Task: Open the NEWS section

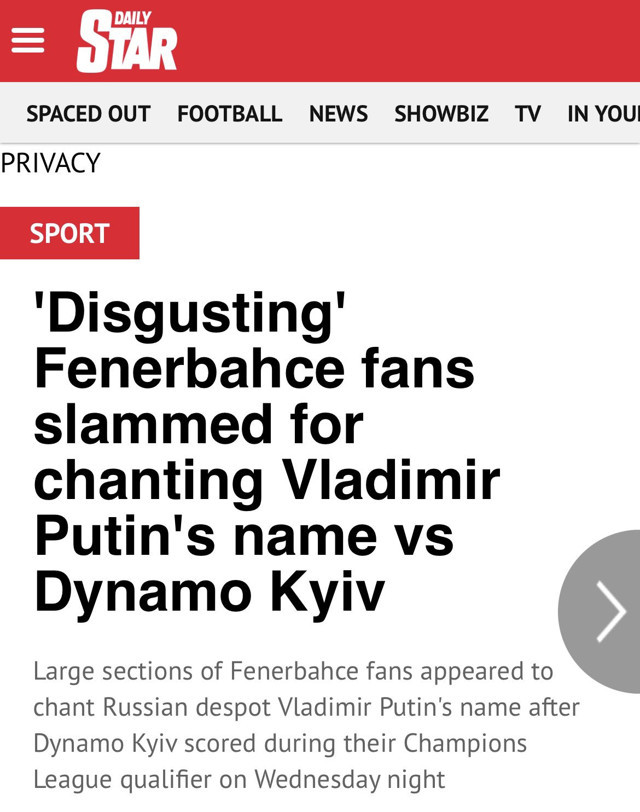Action: coord(338,114)
